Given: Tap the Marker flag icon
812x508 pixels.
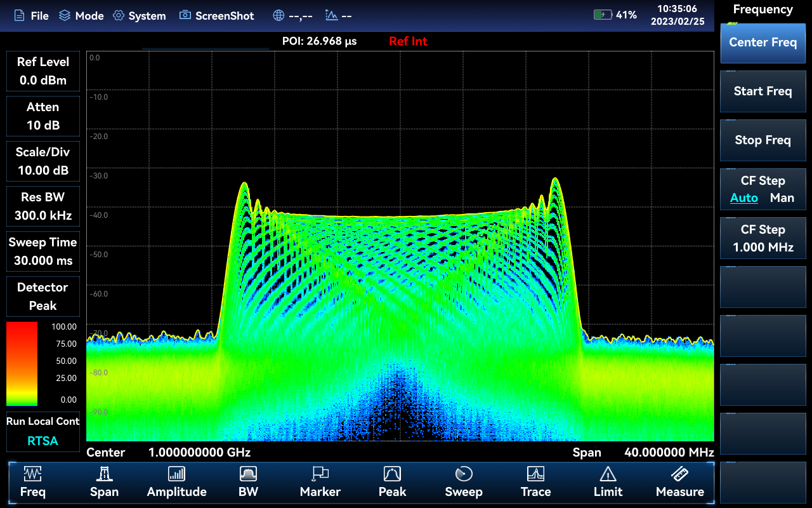Looking at the screenshot, I should tap(320, 474).
